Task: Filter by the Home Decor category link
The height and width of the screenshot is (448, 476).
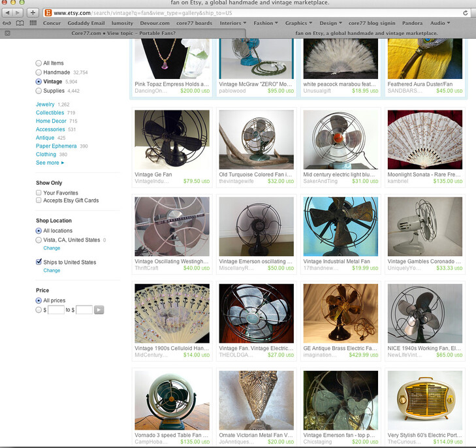Action: 51,121
